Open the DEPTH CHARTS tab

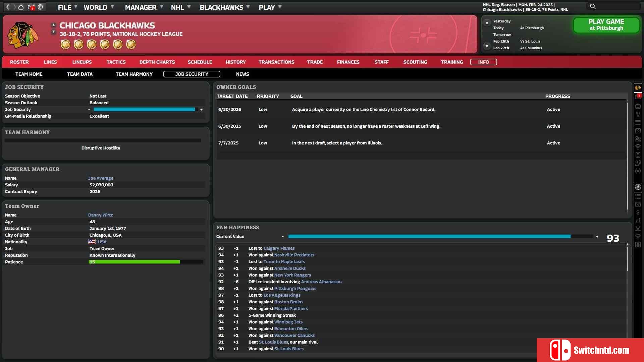pyautogui.click(x=157, y=62)
